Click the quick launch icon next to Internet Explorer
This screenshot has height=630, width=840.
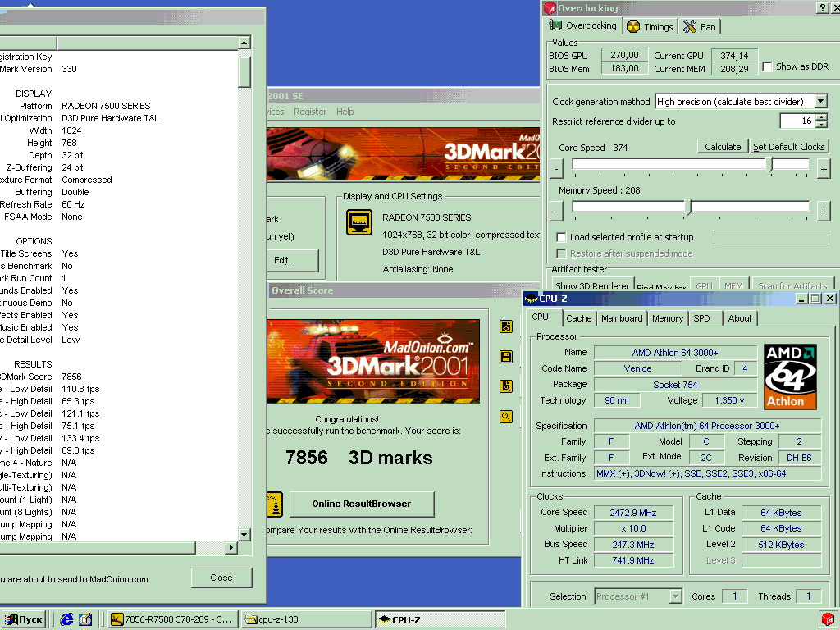click(x=85, y=619)
